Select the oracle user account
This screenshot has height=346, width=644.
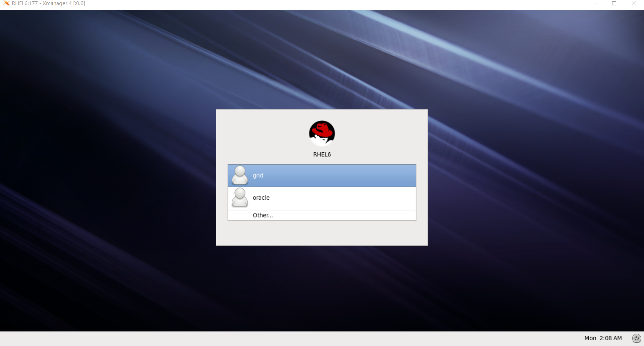tap(322, 198)
